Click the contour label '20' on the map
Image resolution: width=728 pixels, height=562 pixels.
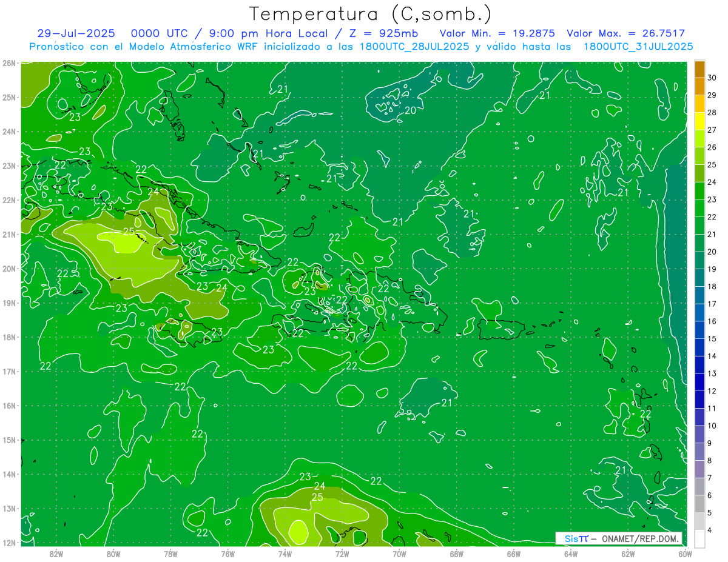coord(411,110)
